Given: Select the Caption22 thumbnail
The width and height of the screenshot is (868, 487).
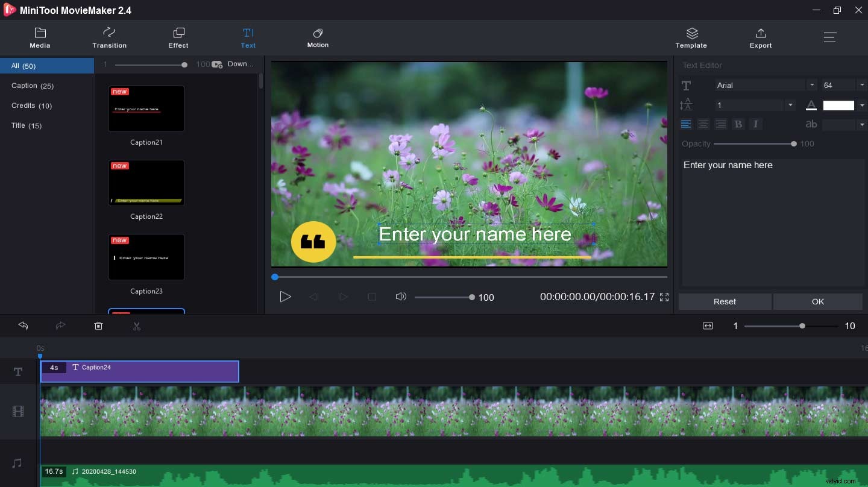Looking at the screenshot, I should (146, 183).
